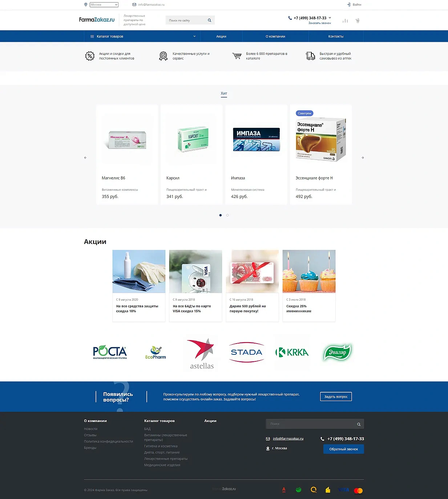
Task: Click the envelope icon beside header email
Action: 134,5
